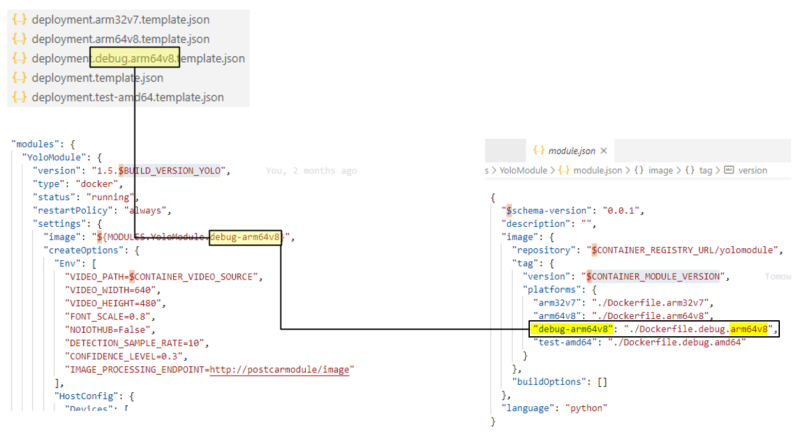Click the "HostConfig" key
The image size is (803, 436).
[87, 397]
